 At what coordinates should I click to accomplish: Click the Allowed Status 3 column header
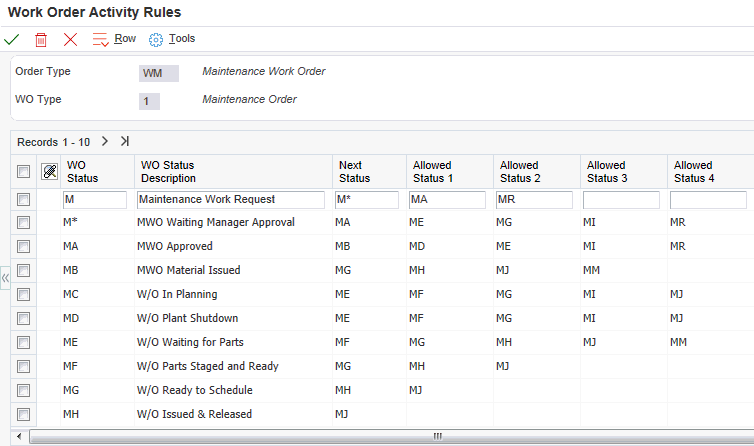[x=607, y=171]
